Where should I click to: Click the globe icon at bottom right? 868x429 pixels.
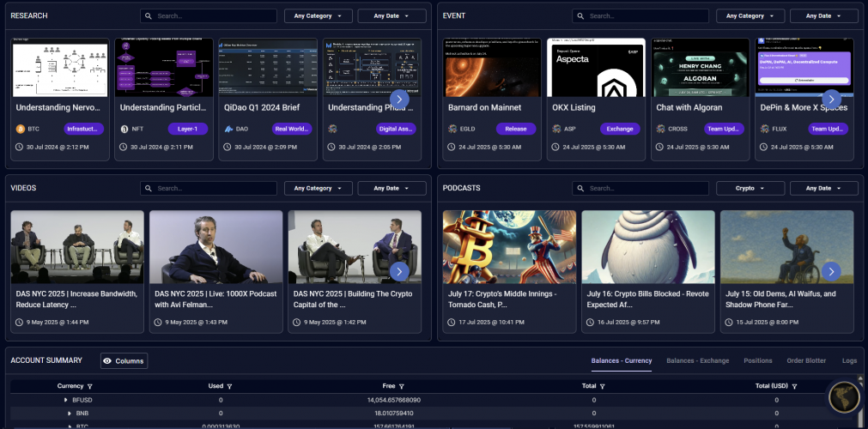point(844,397)
